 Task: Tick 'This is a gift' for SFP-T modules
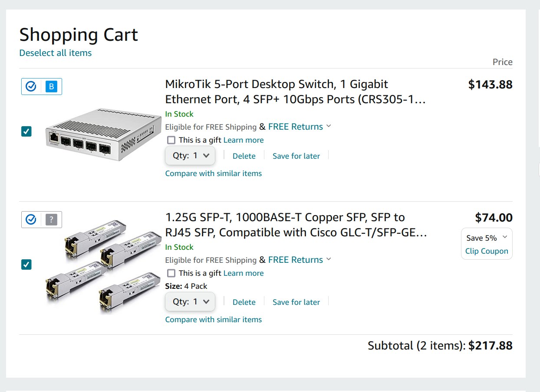(x=171, y=273)
